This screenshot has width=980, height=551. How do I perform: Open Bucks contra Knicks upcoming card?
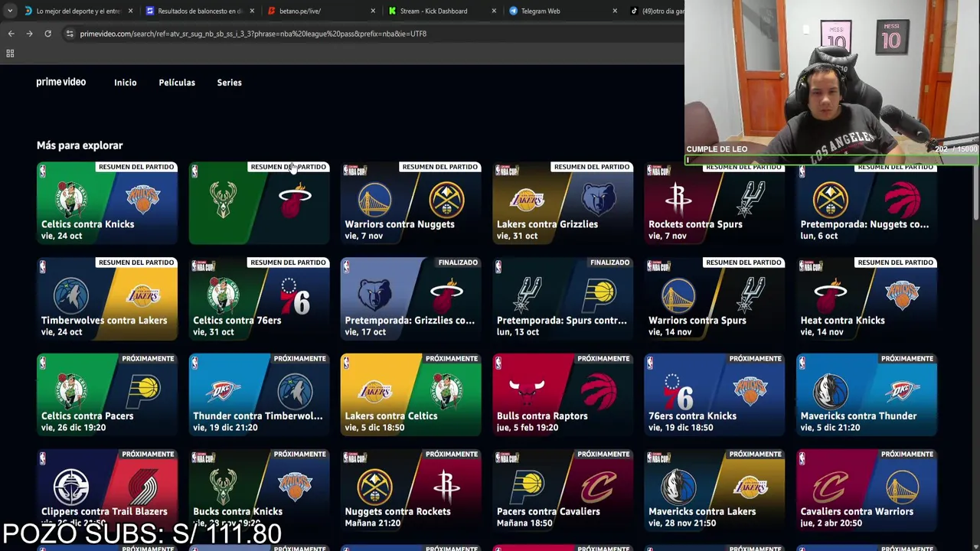pos(259,490)
